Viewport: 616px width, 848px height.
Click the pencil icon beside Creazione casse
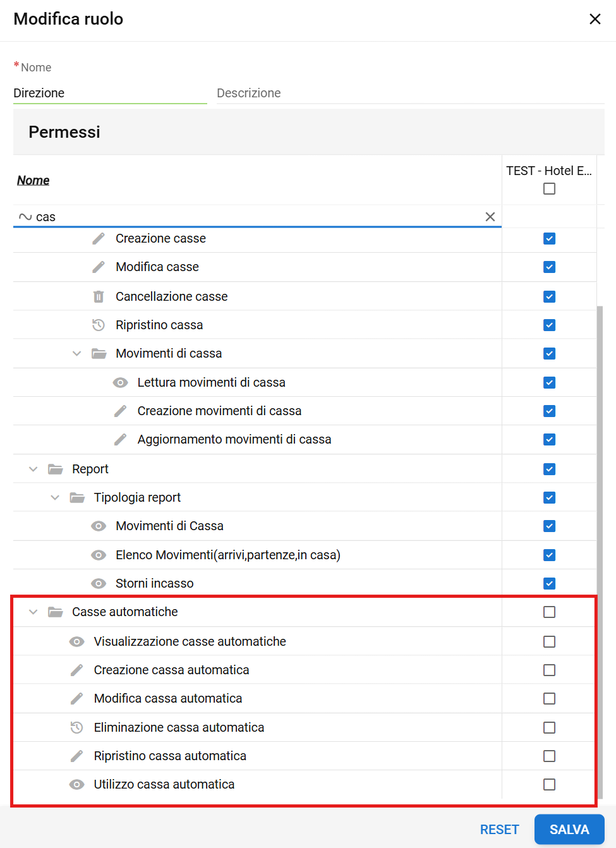click(99, 238)
